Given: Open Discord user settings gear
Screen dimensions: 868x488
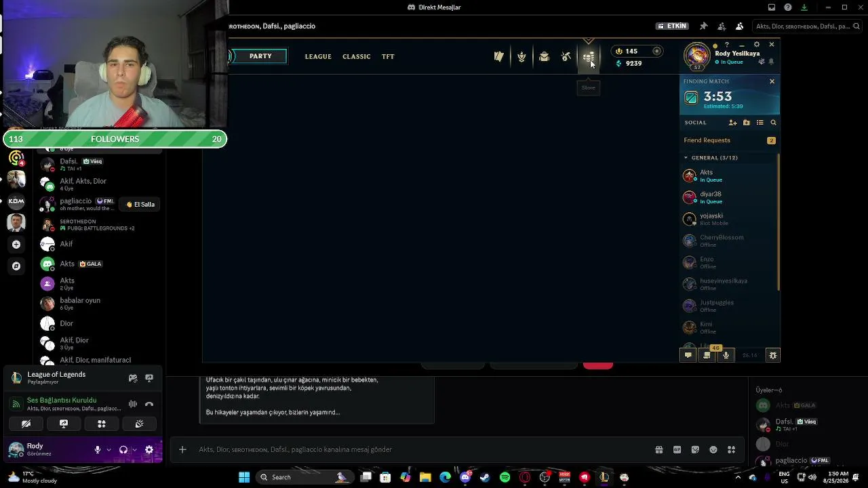Looking at the screenshot, I should point(149,449).
